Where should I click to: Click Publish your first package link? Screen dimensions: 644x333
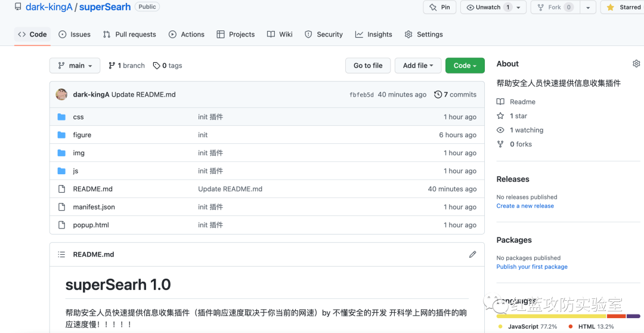tap(532, 267)
